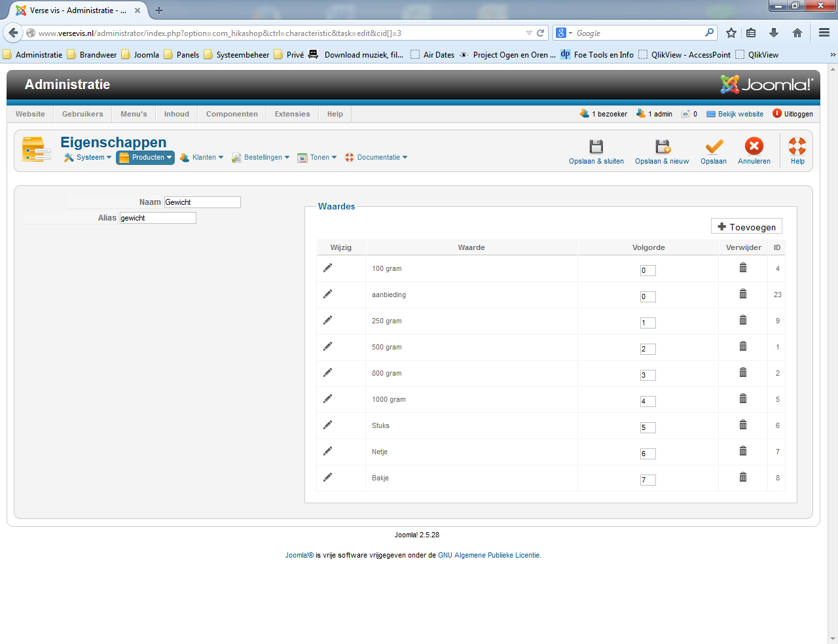
Task: Open Help via the lifebuoy icon
Action: coord(797,146)
